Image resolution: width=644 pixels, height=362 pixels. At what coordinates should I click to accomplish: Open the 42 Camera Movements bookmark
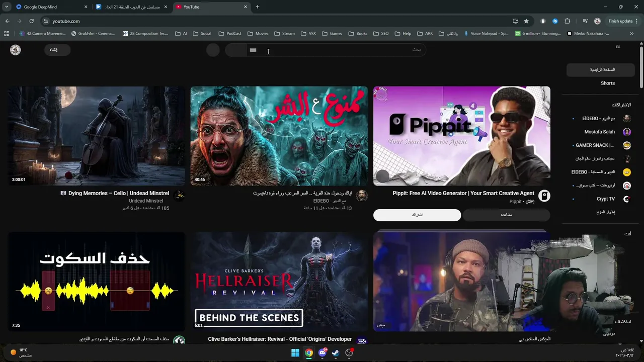click(x=42, y=34)
